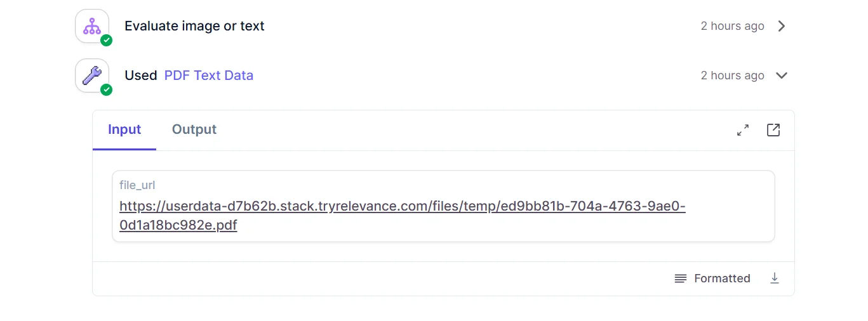
Task: Click the word Used before PDF Text Data
Action: point(140,75)
